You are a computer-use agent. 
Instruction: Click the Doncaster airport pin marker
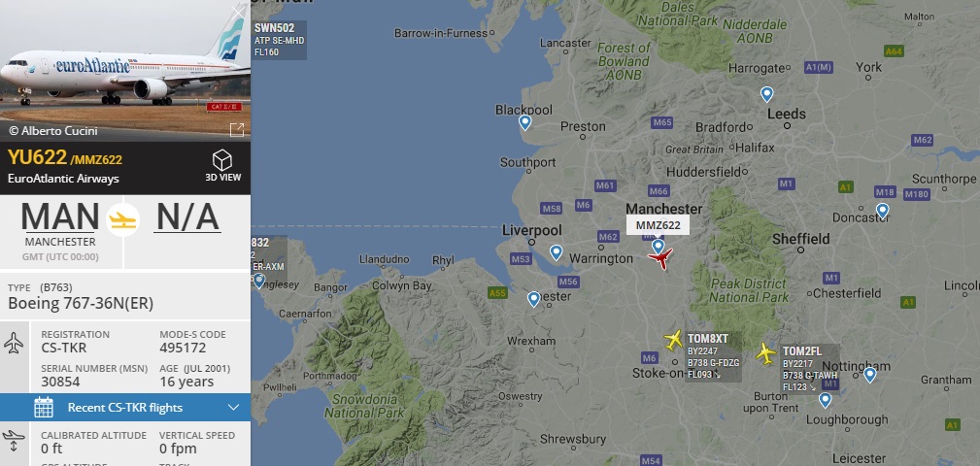point(882,211)
